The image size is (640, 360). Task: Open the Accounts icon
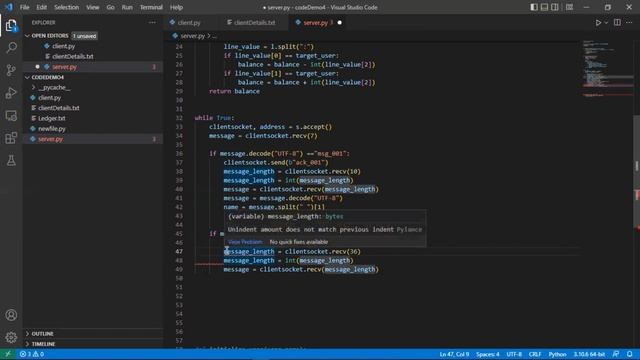(x=11, y=315)
